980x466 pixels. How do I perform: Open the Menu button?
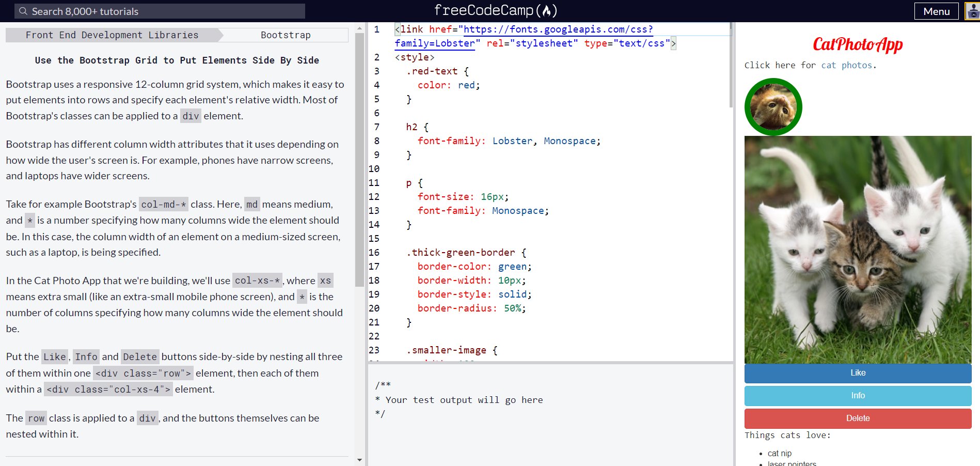[x=936, y=11]
